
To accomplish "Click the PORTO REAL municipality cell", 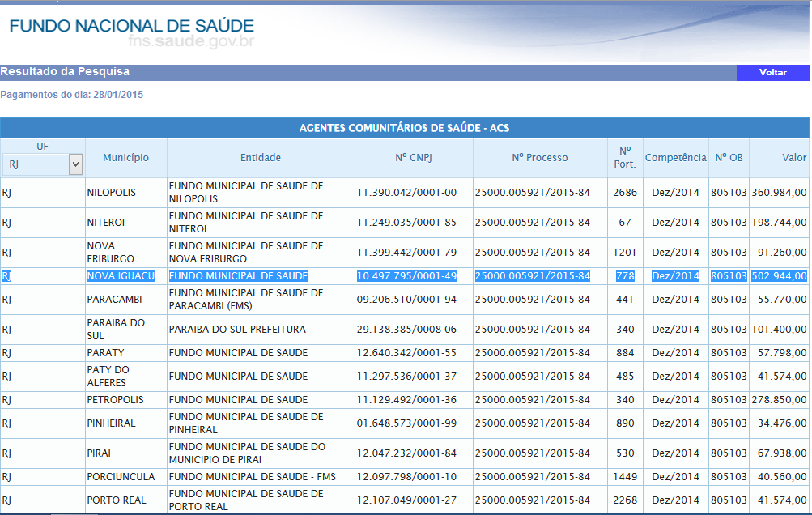I will tap(117, 500).
